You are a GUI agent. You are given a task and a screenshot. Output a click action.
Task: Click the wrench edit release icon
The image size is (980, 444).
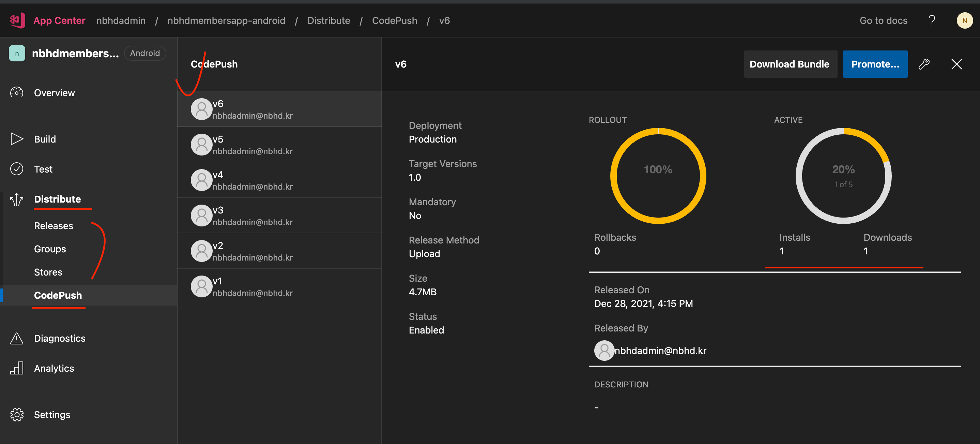[x=924, y=64]
